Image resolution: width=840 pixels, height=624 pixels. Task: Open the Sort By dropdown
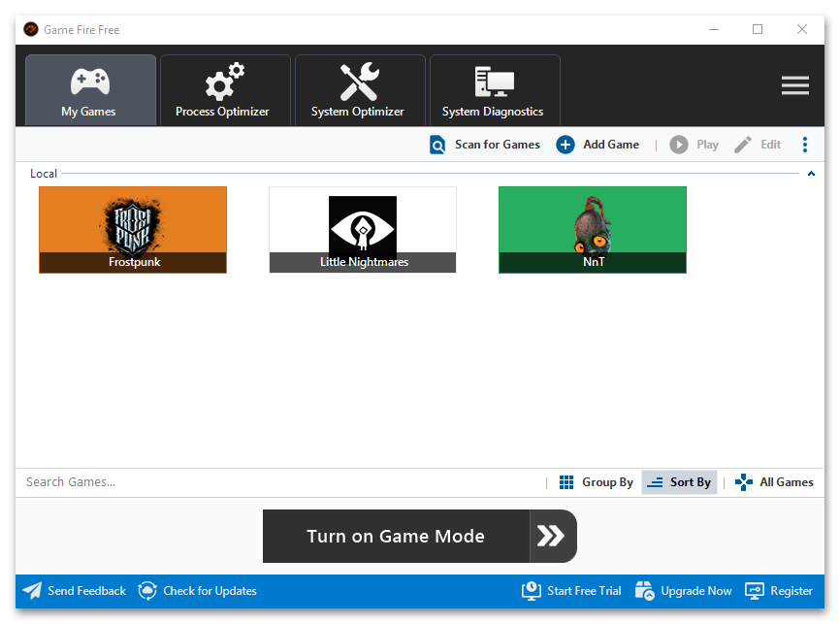pos(679,482)
